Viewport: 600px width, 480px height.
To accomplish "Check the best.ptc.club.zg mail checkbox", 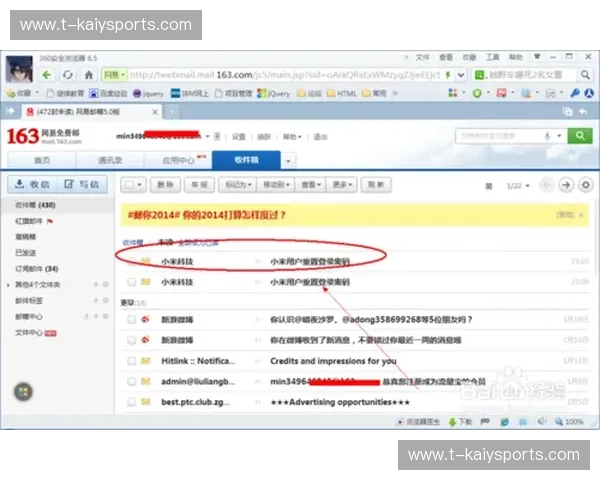I will 132,402.
